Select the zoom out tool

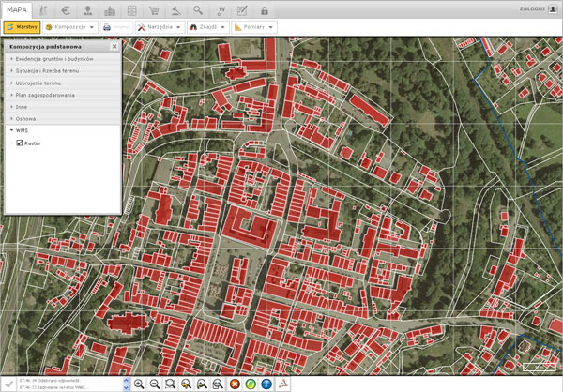coord(155,384)
